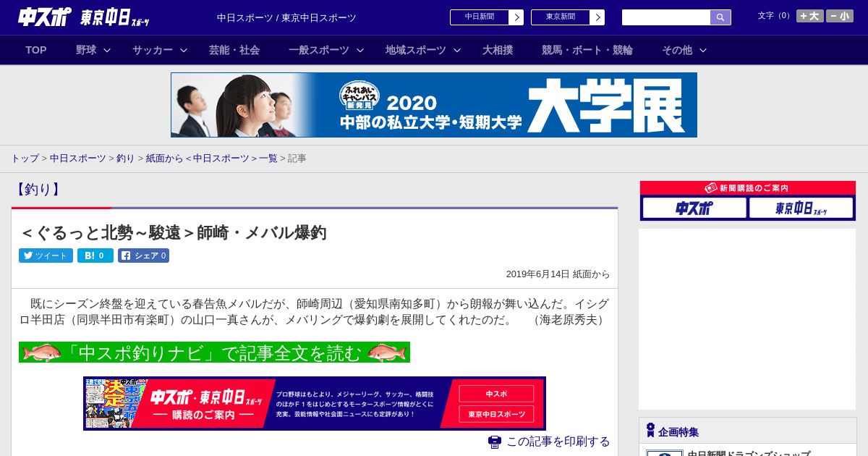The height and width of the screenshot is (456, 868).
Task: Open サッカー navigation menu
Action: 153,50
